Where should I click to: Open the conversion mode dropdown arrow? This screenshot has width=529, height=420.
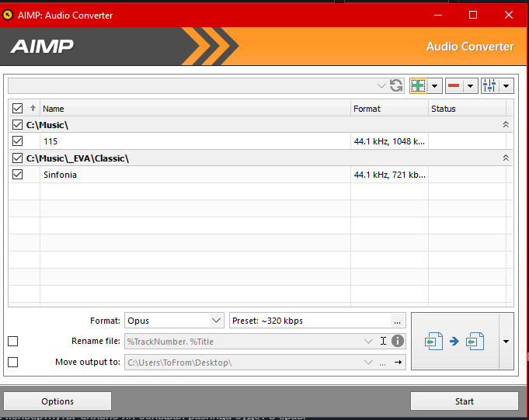pyautogui.click(x=506, y=341)
